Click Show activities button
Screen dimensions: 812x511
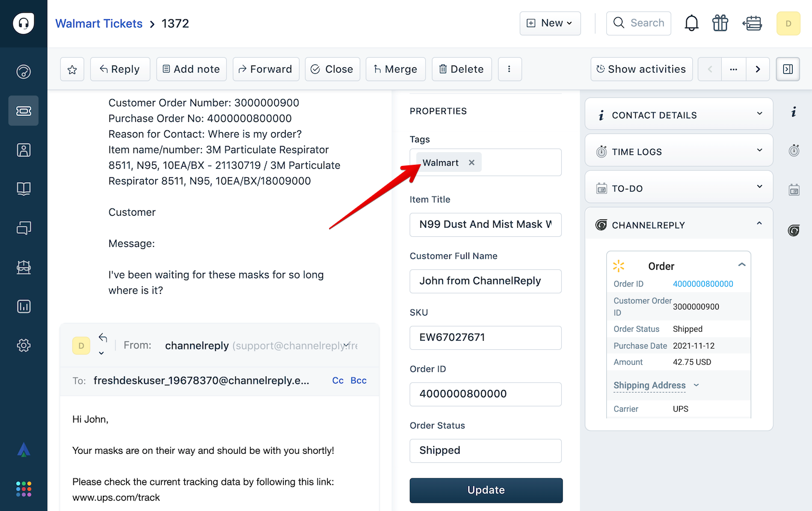(x=642, y=69)
